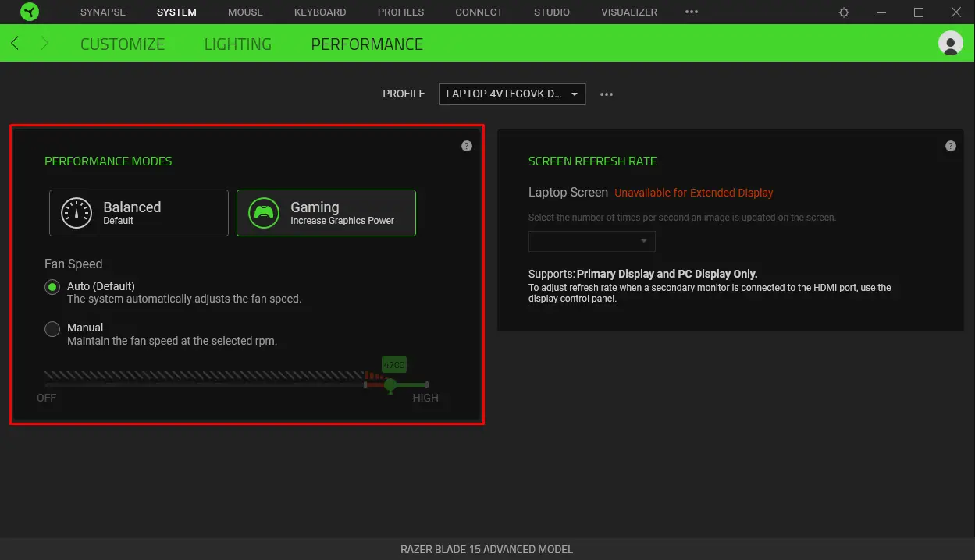Open more profile options via the ellipsis
This screenshot has width=975, height=560.
point(607,94)
